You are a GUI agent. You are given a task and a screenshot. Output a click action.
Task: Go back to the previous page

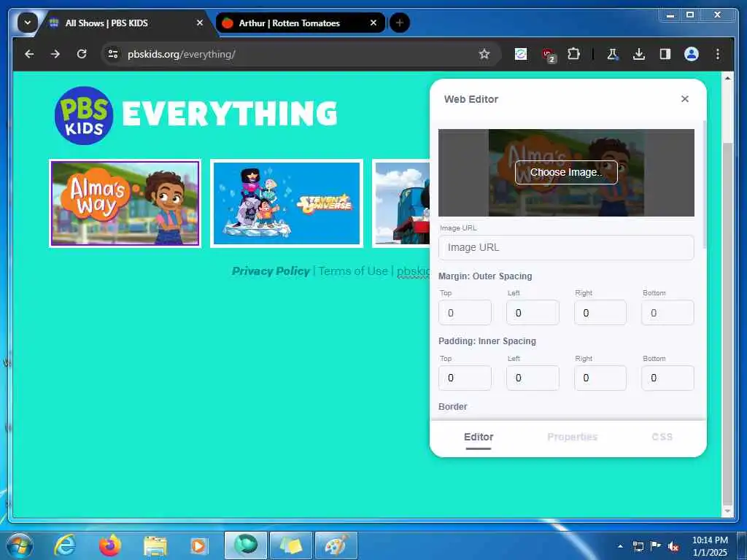29,54
